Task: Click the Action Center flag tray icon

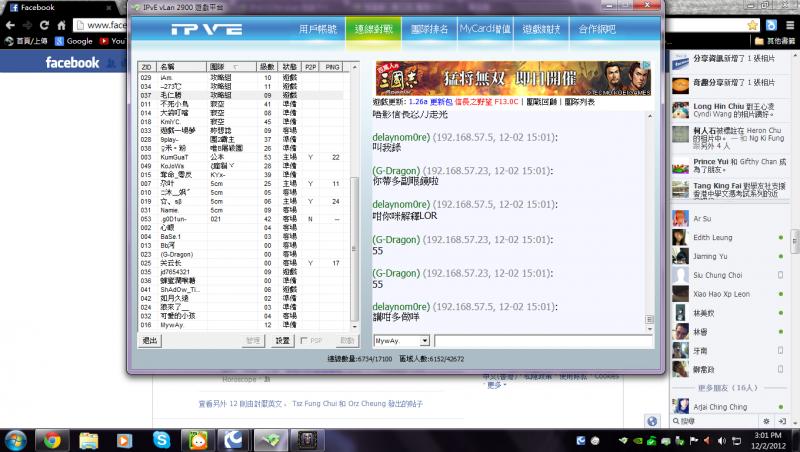Action: coord(693,441)
